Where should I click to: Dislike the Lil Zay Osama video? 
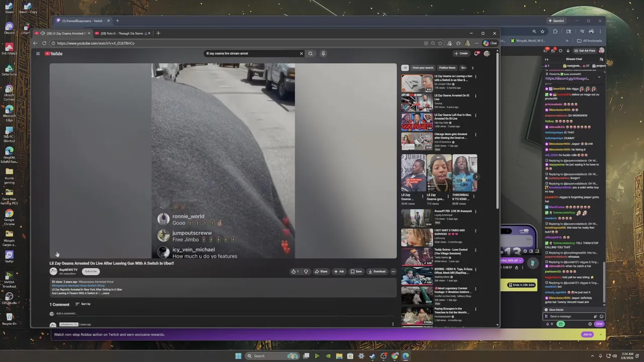306,271
